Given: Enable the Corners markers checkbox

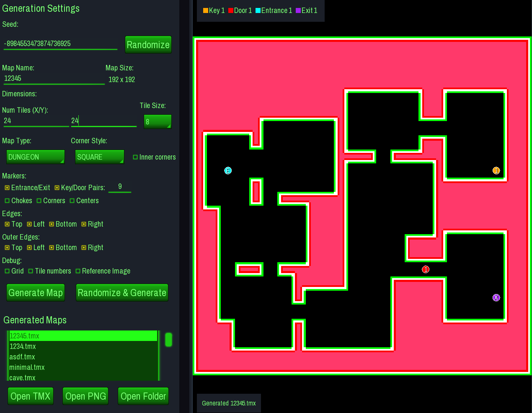Looking at the screenshot, I should [x=39, y=201].
